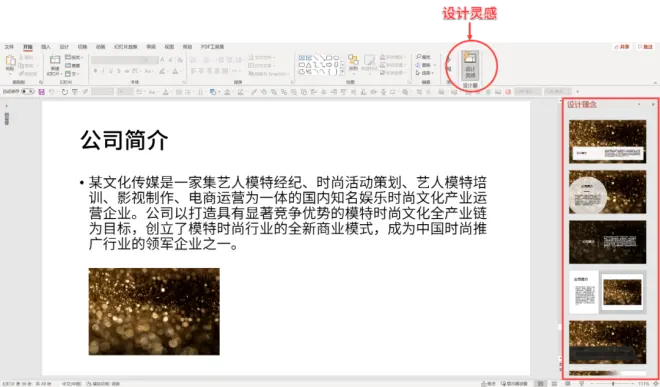
Task: Switch to the Transitions (切换) tab
Action: 82,47
